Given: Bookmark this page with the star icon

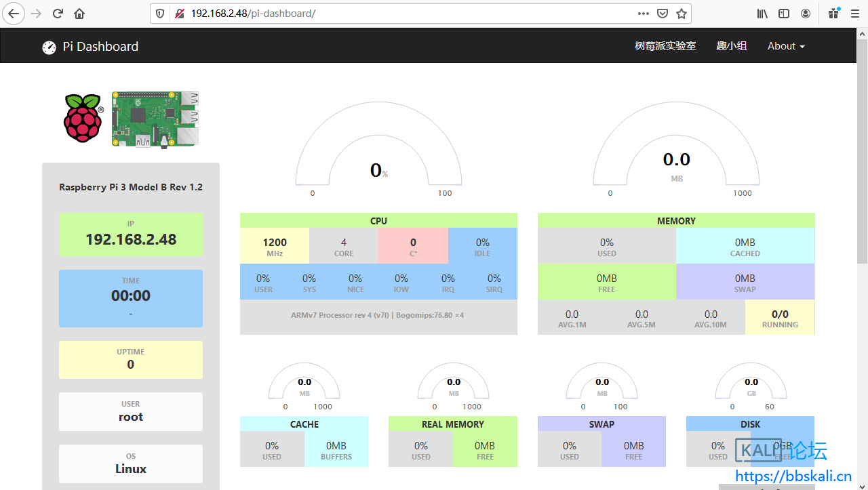Looking at the screenshot, I should (x=682, y=14).
